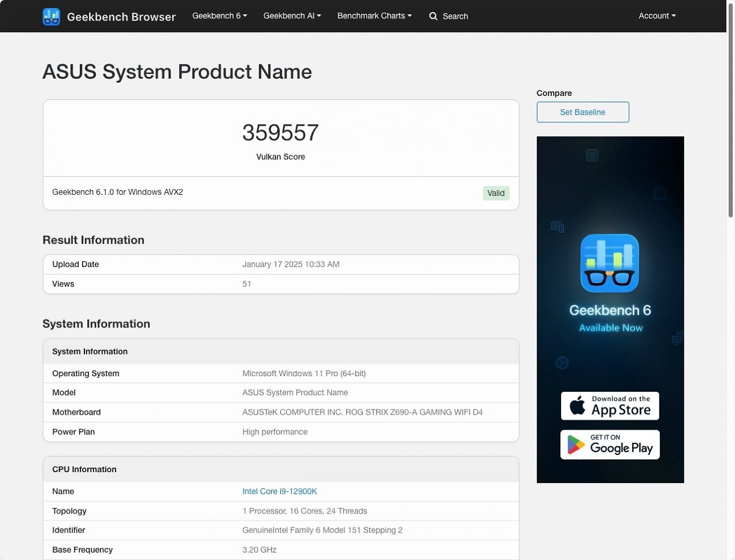Click the search magnifier icon
Image resolution: width=735 pixels, height=560 pixels.
pos(434,16)
